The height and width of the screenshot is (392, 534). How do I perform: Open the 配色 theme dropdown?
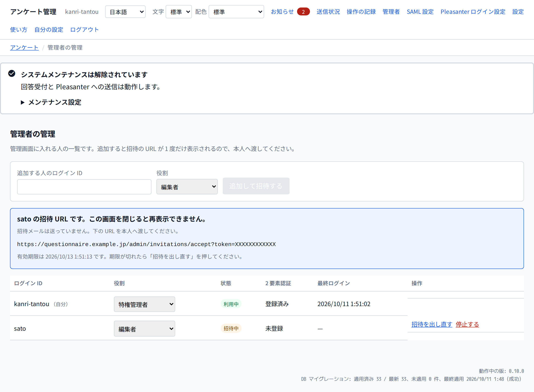236,12
